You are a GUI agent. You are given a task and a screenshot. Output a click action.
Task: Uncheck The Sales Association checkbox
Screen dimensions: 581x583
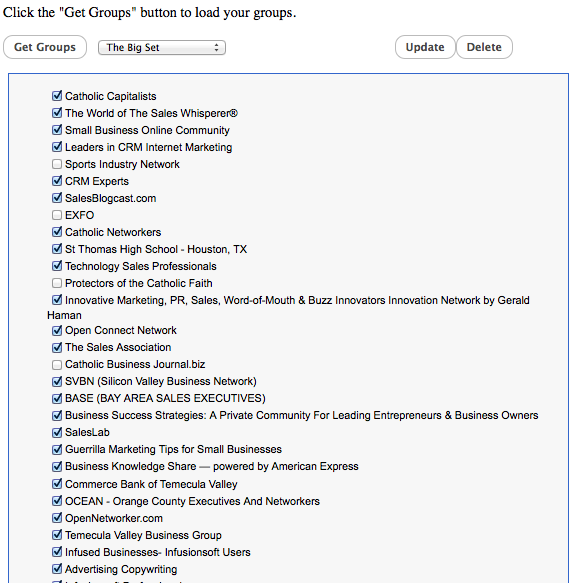[57, 347]
